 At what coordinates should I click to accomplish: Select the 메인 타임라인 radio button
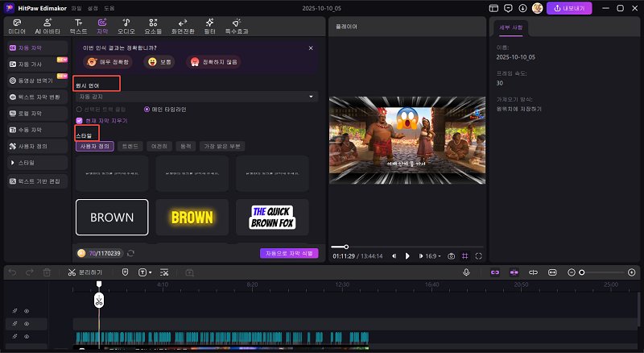(x=147, y=109)
